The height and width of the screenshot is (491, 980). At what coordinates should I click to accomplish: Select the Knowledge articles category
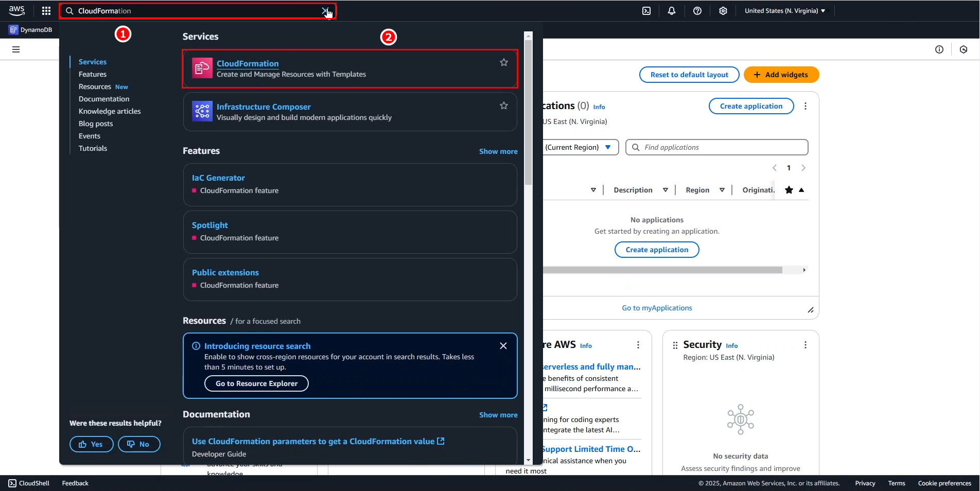(x=110, y=111)
